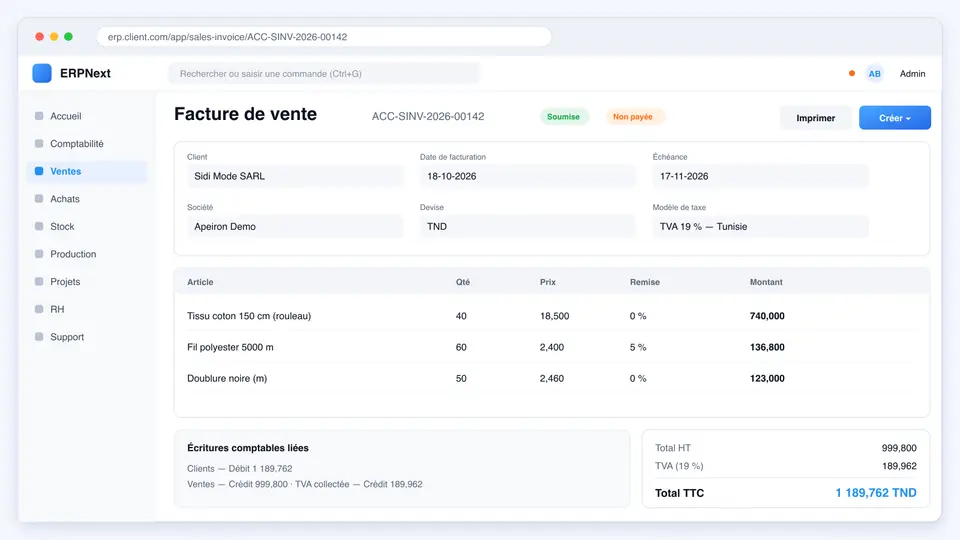Click the Projets sidebar square icon
The image size is (960, 540).
click(x=39, y=281)
